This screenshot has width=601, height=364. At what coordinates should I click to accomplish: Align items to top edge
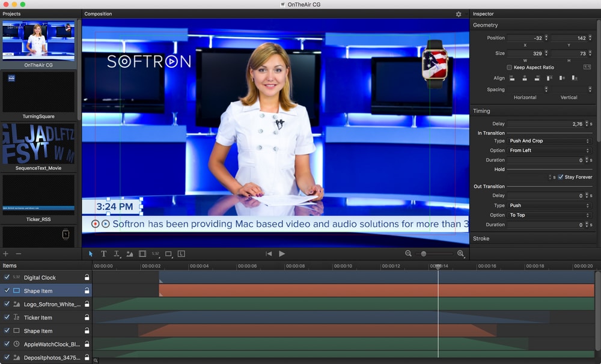point(549,78)
